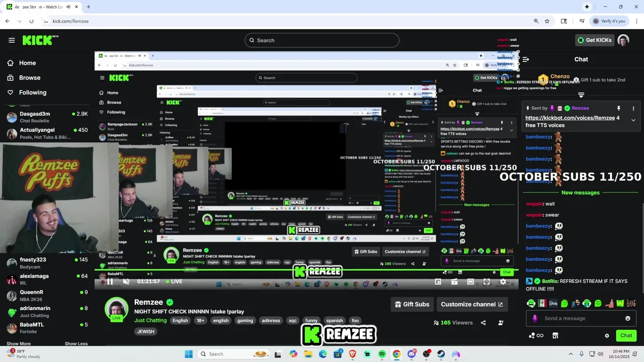Open the channel shop icon

[x=555, y=336]
